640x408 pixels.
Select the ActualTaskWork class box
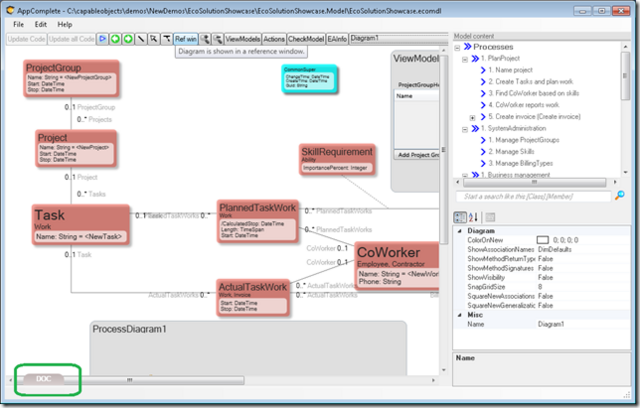[253, 297]
